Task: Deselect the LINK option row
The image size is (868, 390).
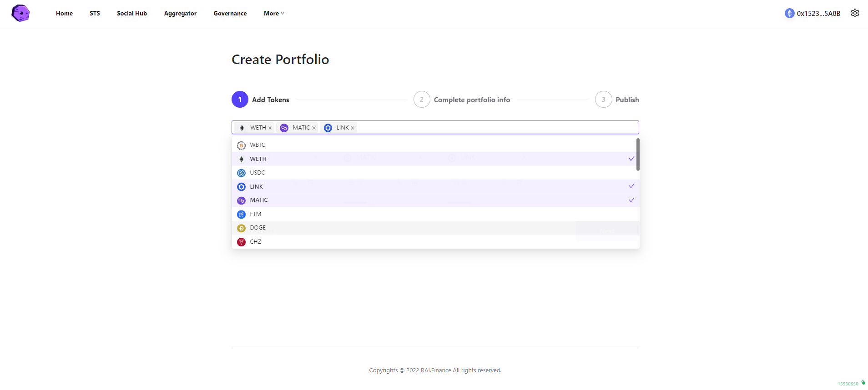Action: click(x=435, y=186)
